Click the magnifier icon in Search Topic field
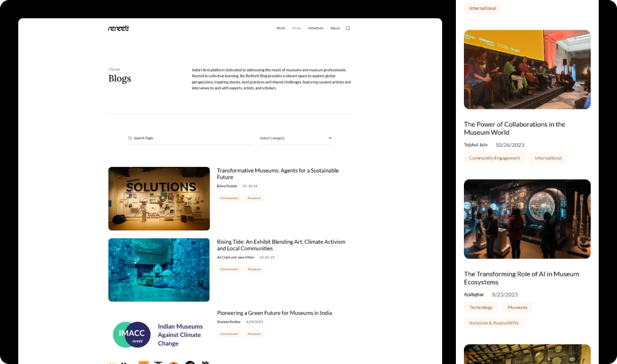The height and width of the screenshot is (364, 617). [130, 138]
